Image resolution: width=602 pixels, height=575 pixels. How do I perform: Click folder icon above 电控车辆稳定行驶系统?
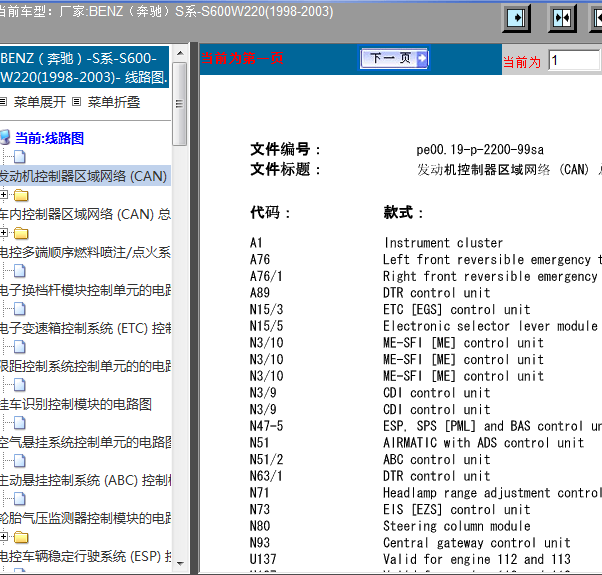click(21, 537)
